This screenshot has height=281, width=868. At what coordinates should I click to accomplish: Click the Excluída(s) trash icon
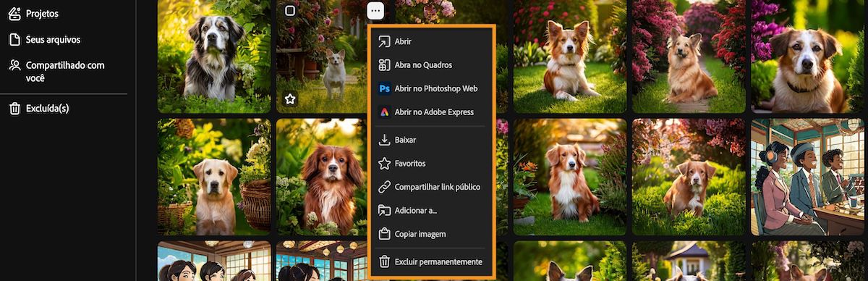pos(14,109)
